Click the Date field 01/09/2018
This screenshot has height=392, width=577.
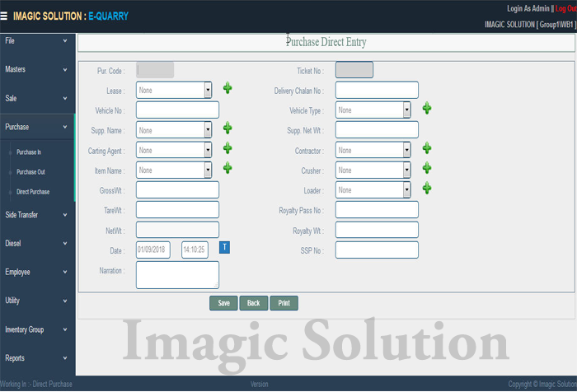[153, 250]
